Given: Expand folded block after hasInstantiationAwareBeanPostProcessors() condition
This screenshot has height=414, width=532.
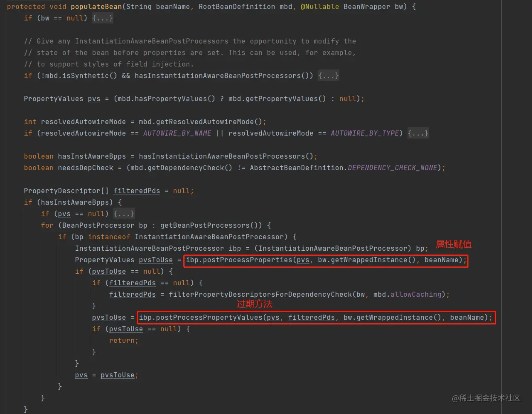Looking at the screenshot, I should click(329, 76).
